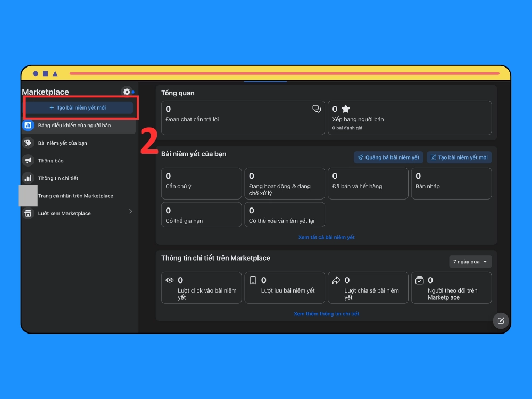Open Lướt xem Marketplace in sidebar
Viewport: 532px width, 399px height.
coord(79,213)
